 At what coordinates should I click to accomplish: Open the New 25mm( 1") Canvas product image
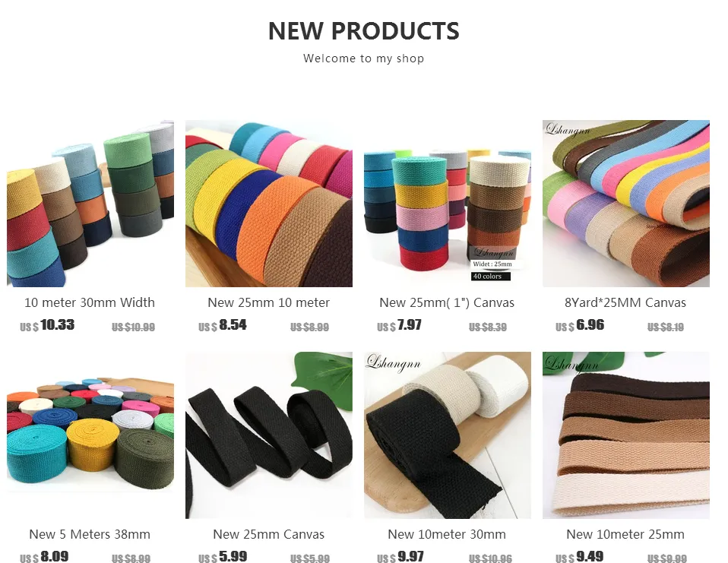tap(447, 204)
